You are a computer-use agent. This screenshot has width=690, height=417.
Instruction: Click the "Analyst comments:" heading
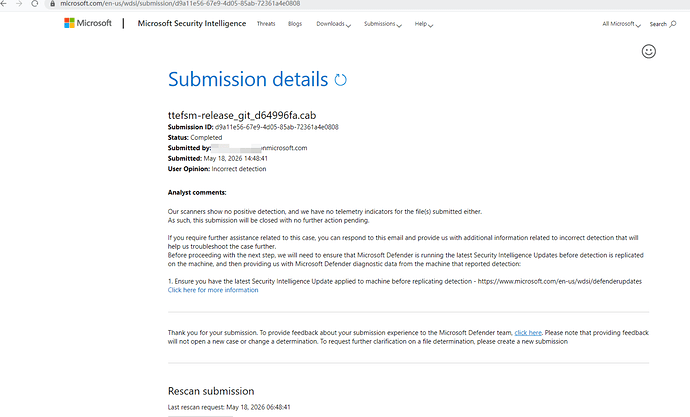[x=197, y=193]
